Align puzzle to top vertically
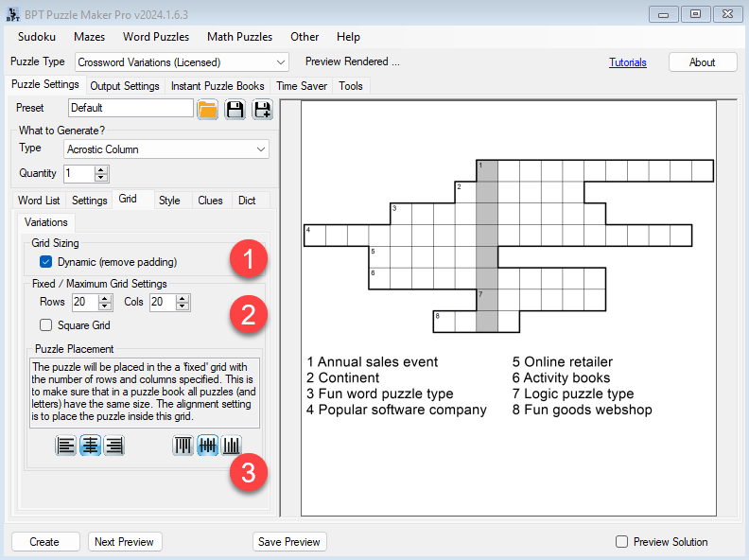Viewport: 749px width, 560px height. click(x=183, y=445)
